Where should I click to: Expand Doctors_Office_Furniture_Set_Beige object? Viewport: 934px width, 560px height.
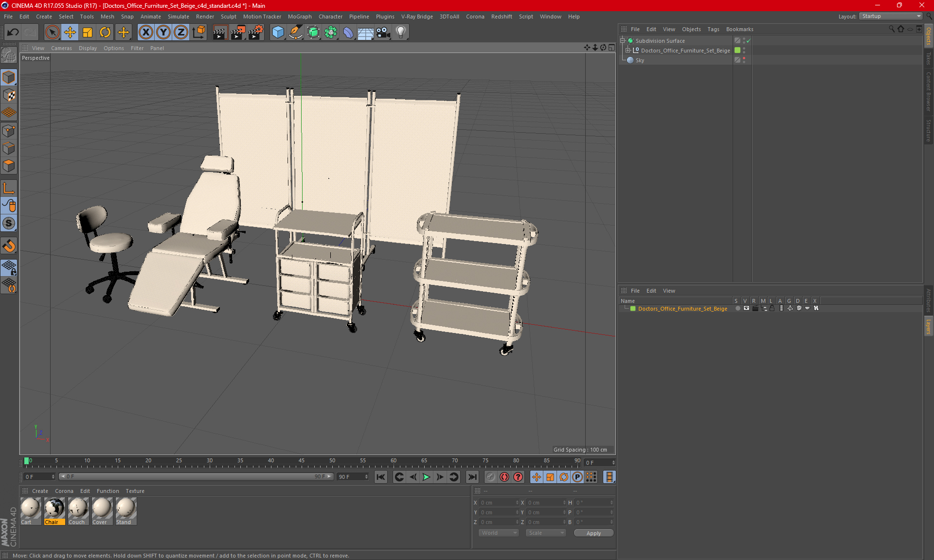[x=628, y=51]
